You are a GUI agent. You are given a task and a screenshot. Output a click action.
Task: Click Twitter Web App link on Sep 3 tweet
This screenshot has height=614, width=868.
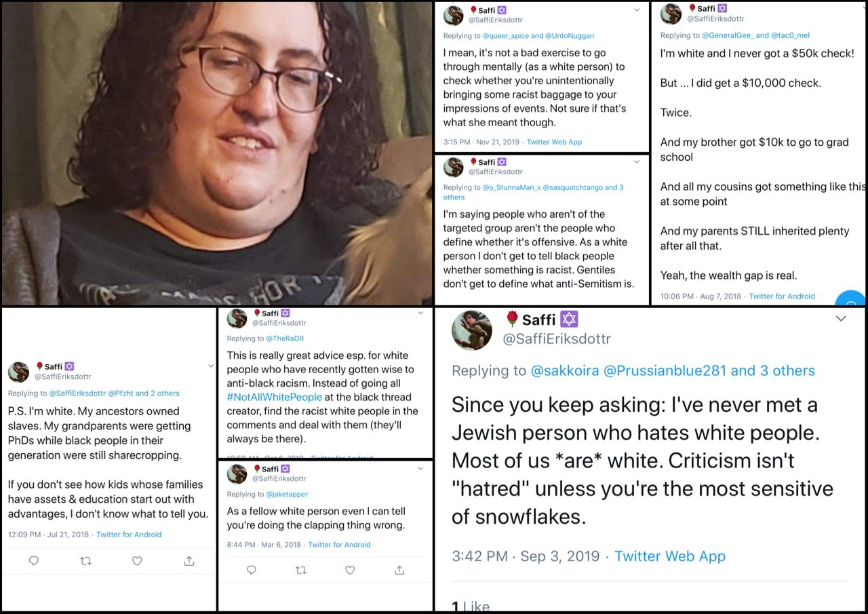[x=670, y=556]
